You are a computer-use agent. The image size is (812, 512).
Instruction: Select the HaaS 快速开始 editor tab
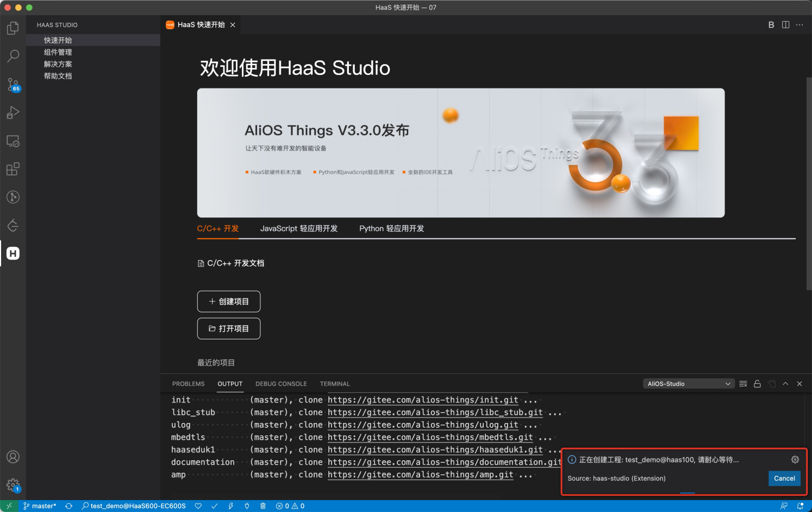(201, 25)
